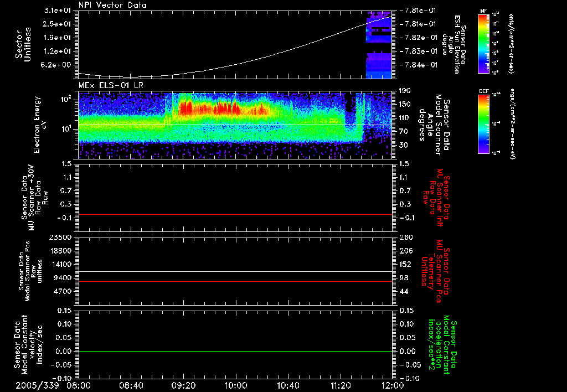The image size is (567, 392).
Task: Click the red MU Scanner +30V trace line
Action: tap(235, 214)
